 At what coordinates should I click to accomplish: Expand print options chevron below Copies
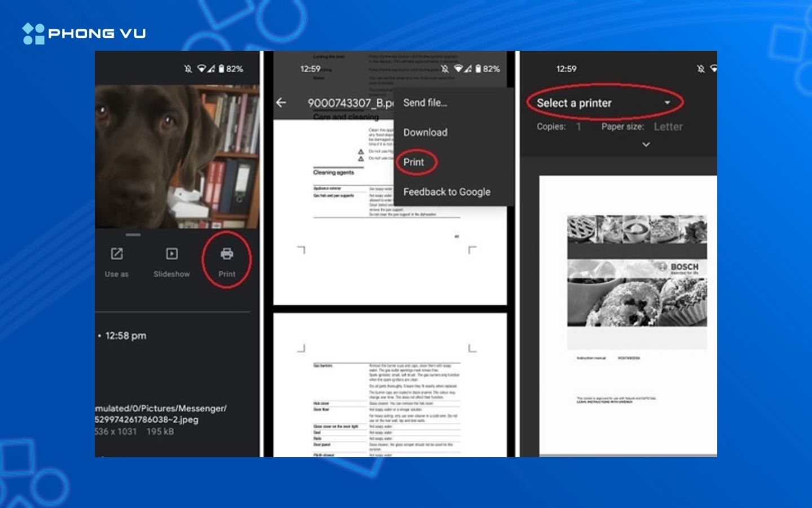(x=646, y=144)
